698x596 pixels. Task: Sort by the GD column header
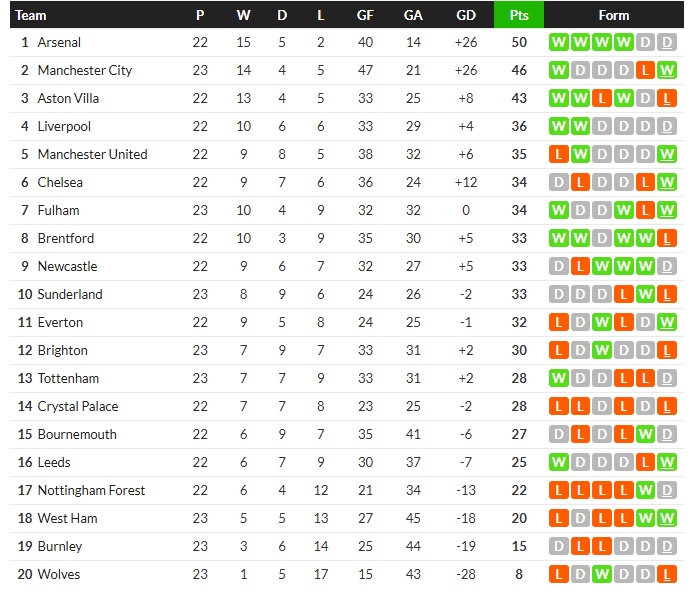click(466, 15)
